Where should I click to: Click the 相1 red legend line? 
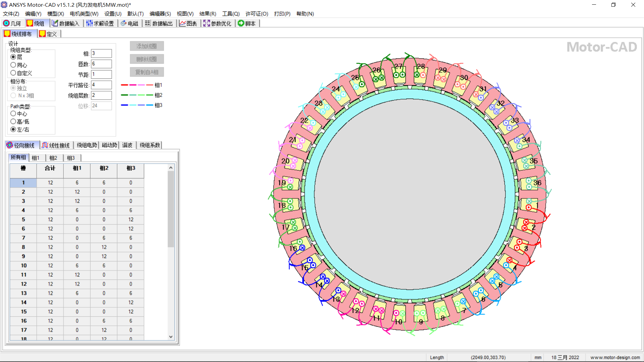coord(137,85)
